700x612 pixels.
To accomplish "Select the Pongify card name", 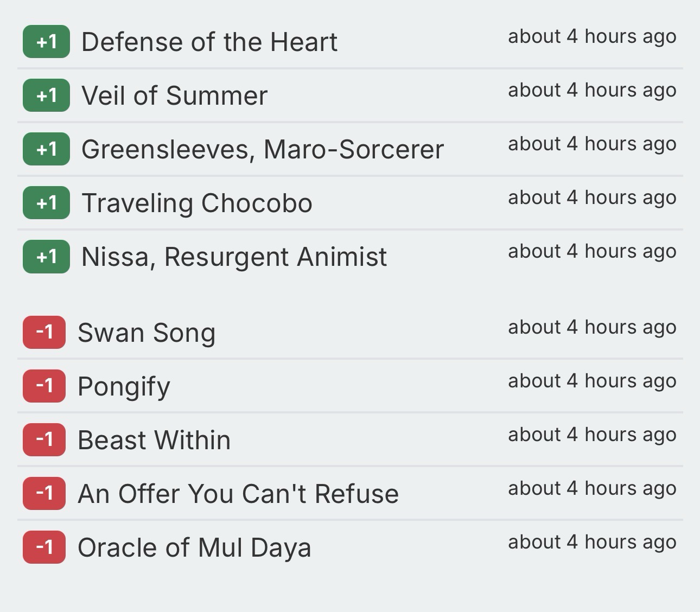I will pos(124,386).
